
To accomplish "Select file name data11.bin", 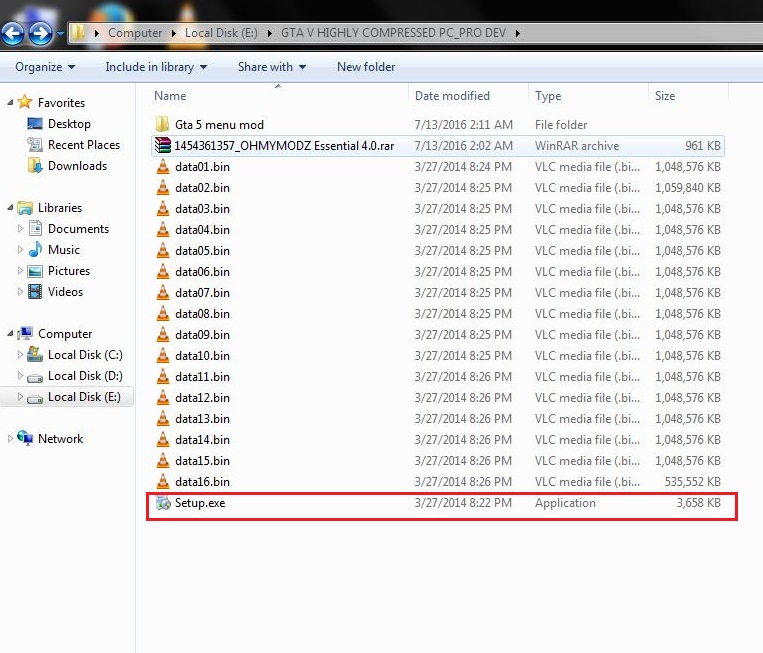I will pyautogui.click(x=202, y=377).
